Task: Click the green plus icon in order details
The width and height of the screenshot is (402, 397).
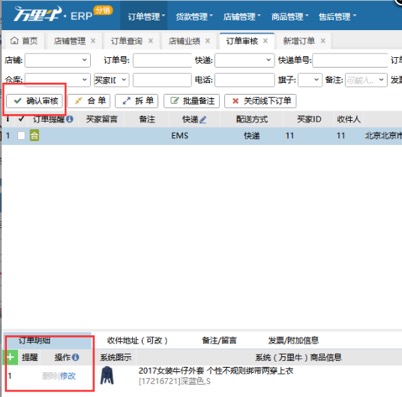Action: tap(10, 357)
